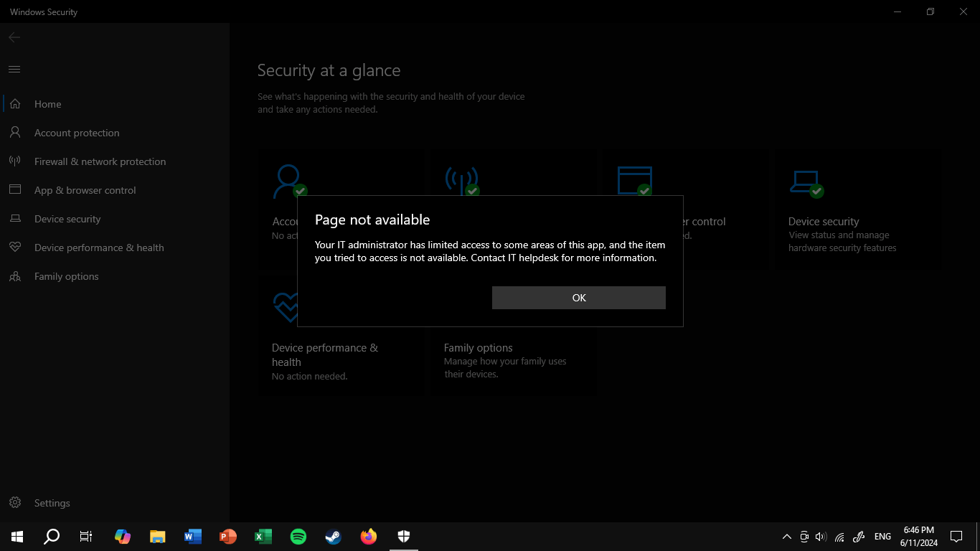Open the notification center icon
Viewport: 980px width, 551px height.
click(x=956, y=537)
